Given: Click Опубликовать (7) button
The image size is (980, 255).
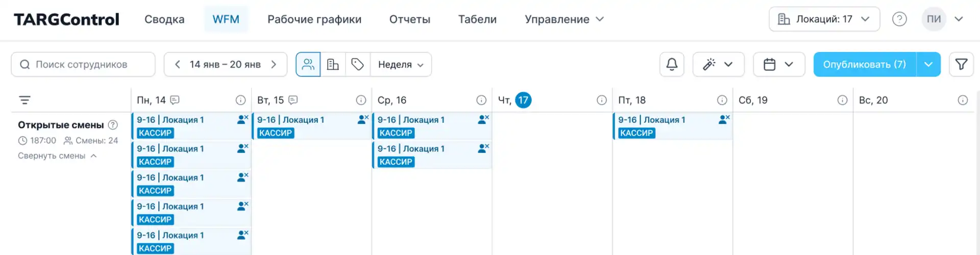Looking at the screenshot, I should (x=865, y=64).
